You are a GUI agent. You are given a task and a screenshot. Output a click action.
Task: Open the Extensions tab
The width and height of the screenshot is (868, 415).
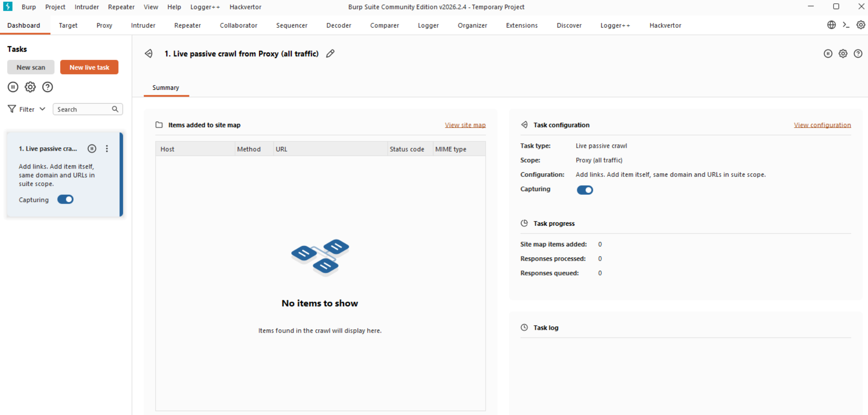click(522, 25)
